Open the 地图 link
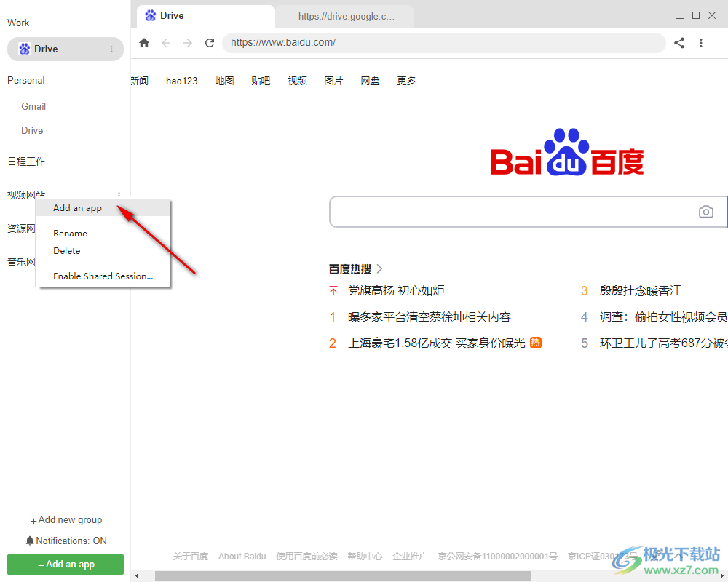 click(224, 81)
